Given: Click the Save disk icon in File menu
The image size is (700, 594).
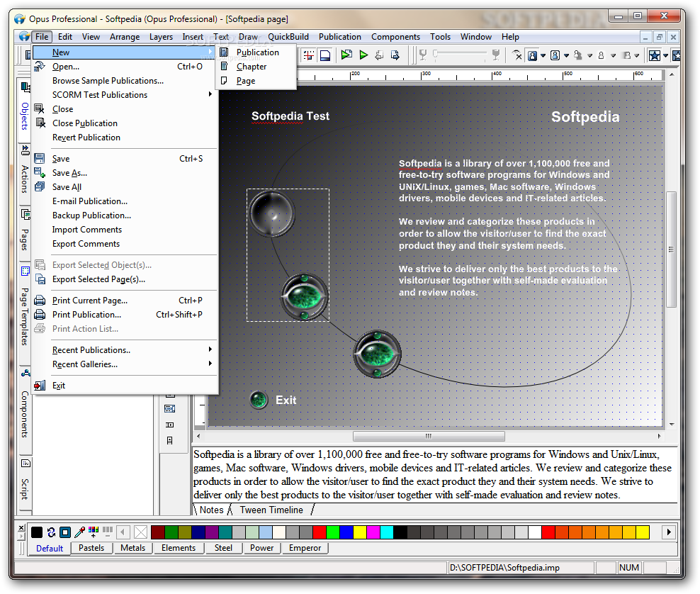Looking at the screenshot, I should pyautogui.click(x=40, y=159).
